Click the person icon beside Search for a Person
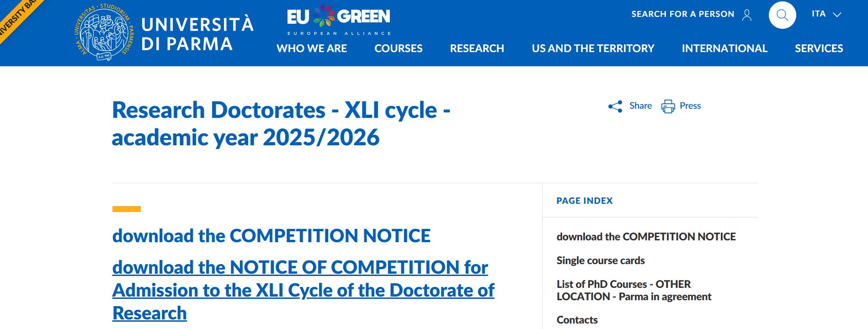This screenshot has height=329, width=868. click(747, 15)
